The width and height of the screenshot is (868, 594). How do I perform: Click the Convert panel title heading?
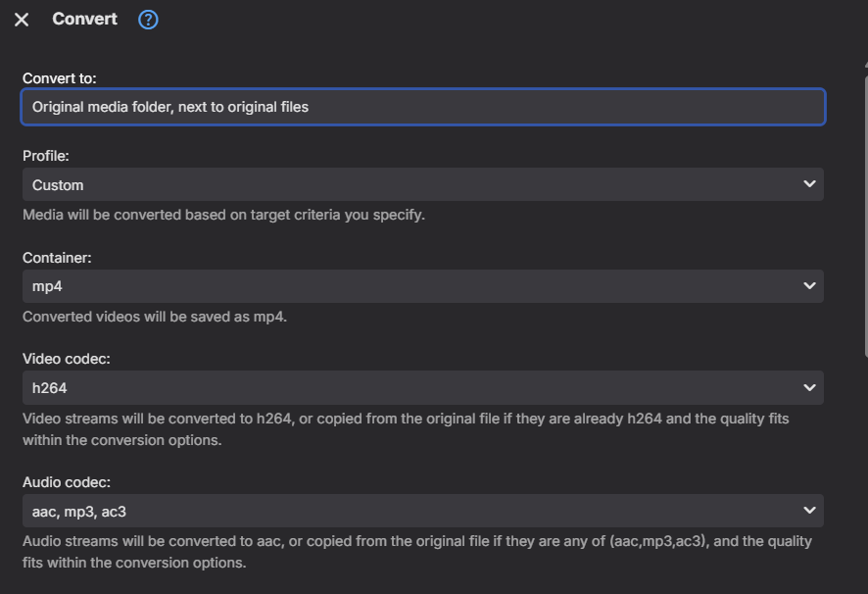click(x=84, y=19)
